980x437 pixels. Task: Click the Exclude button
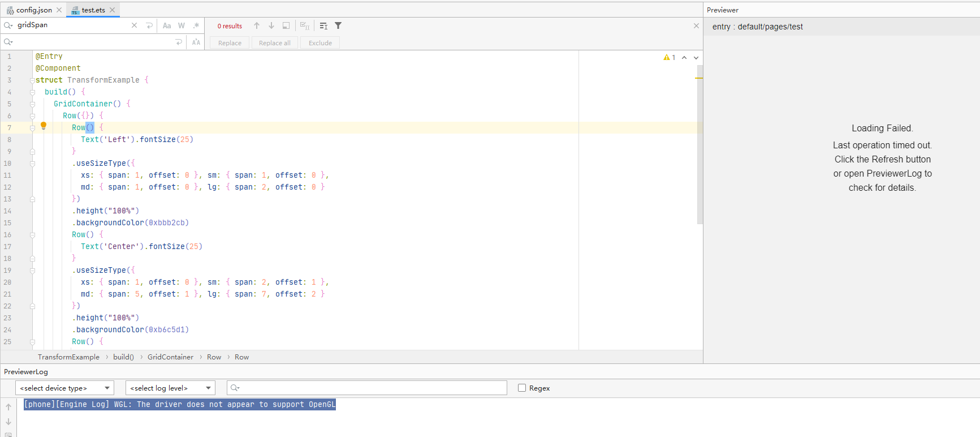coord(320,43)
